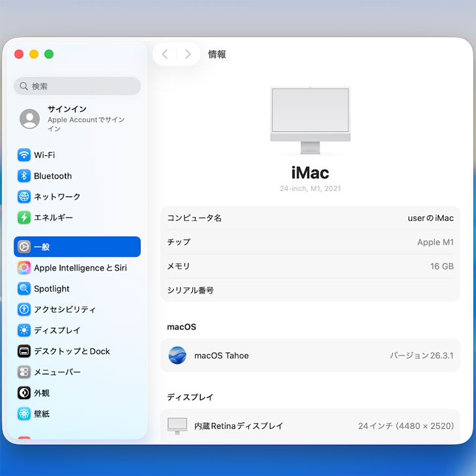This screenshot has height=476, width=476.
Task: Click the macOS Tahoe version row
Action: (310, 355)
